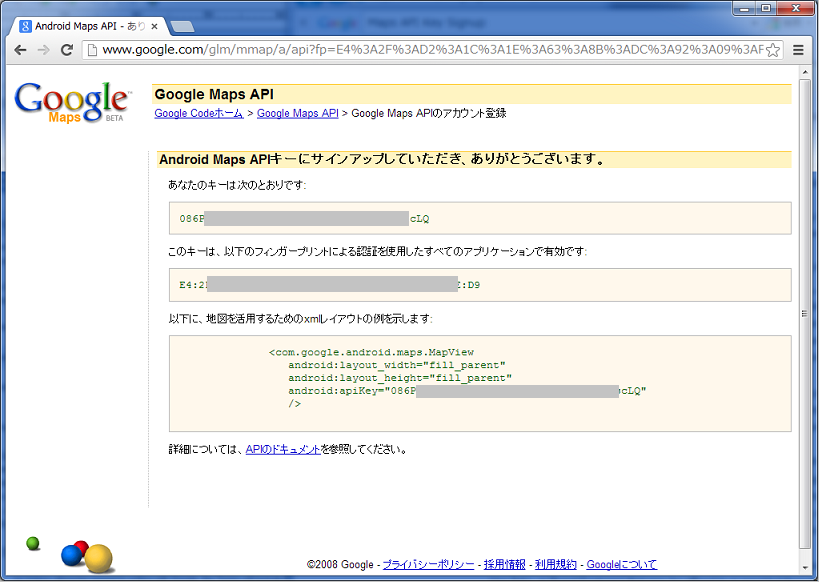819x582 pixels.
Task: Click the API key text starting 086P
Action: pos(305,219)
